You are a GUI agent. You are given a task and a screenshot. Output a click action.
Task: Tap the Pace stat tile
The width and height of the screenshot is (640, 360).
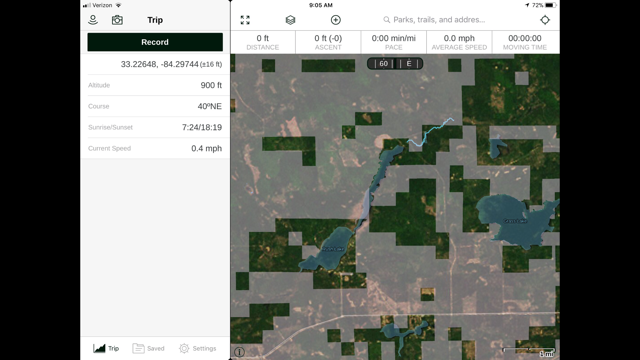(x=393, y=42)
